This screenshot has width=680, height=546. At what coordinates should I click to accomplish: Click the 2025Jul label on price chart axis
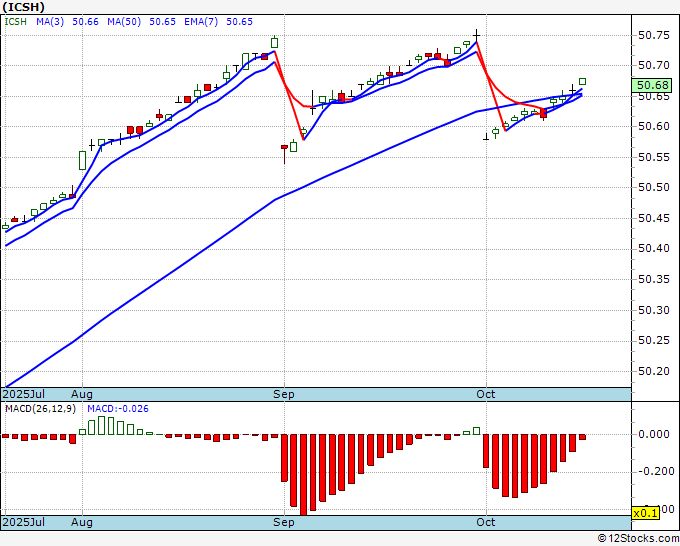click(24, 394)
